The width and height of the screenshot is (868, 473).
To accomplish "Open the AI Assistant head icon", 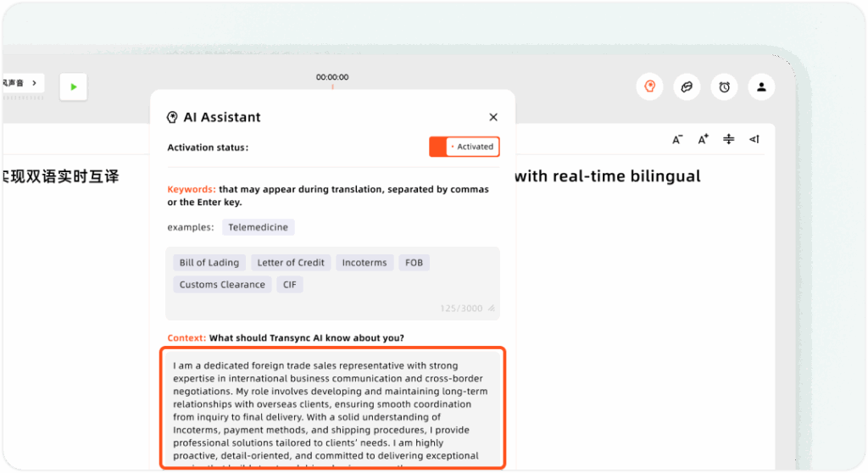I will (x=649, y=86).
